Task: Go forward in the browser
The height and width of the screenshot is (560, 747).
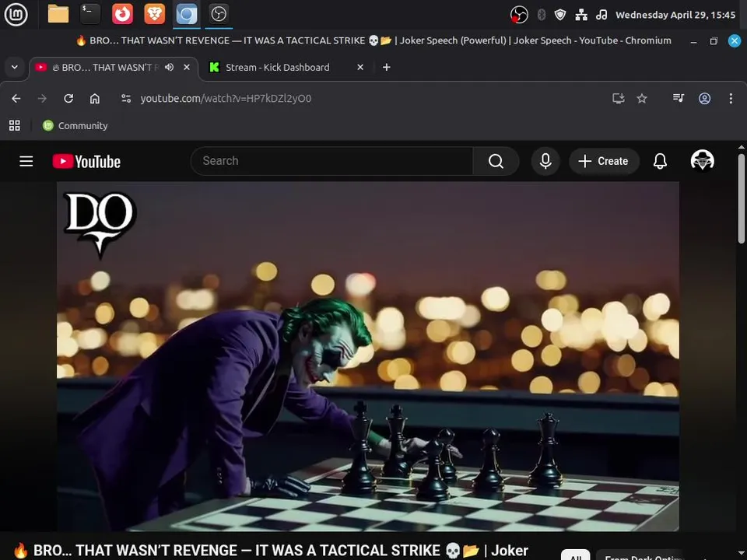Action: (x=42, y=99)
